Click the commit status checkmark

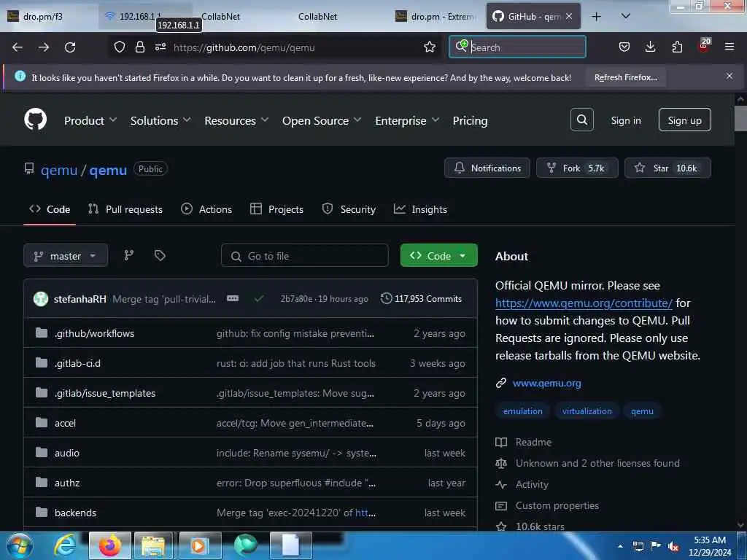[x=259, y=298]
